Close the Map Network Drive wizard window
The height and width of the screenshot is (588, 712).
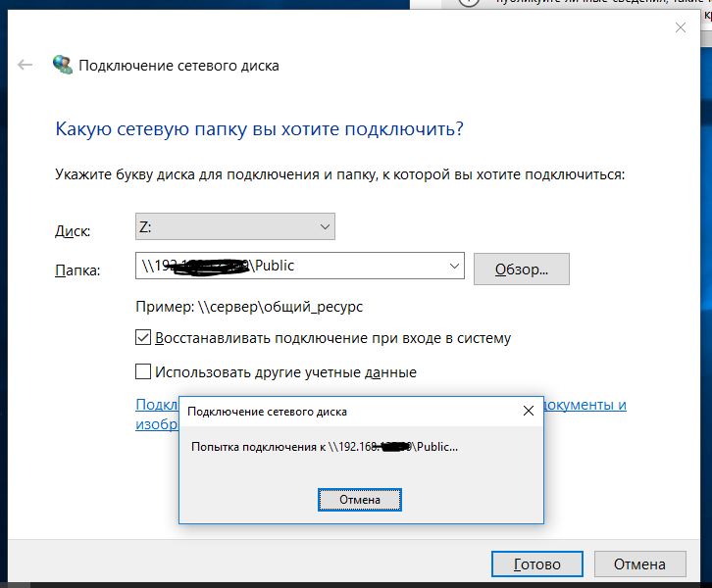[x=681, y=27]
